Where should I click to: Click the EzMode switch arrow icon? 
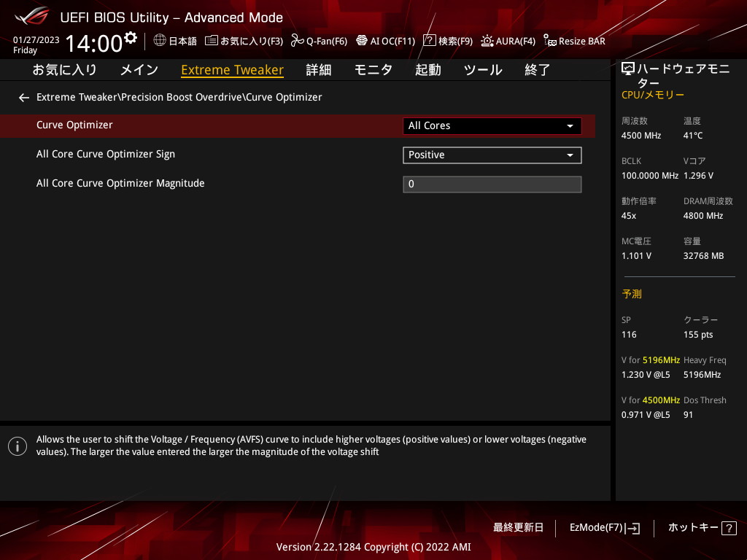tap(632, 528)
